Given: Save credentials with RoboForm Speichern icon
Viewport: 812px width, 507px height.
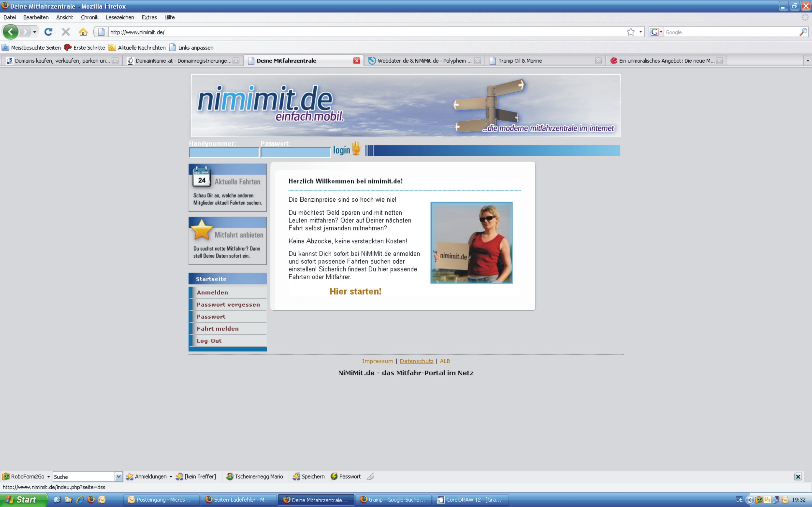Looking at the screenshot, I should [297, 476].
